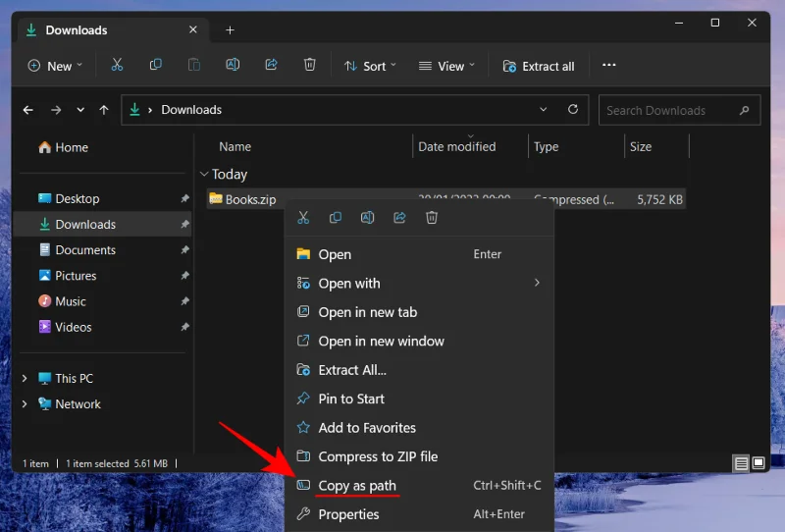Click in the Search Downloads field
785x532 pixels.
pos(667,110)
